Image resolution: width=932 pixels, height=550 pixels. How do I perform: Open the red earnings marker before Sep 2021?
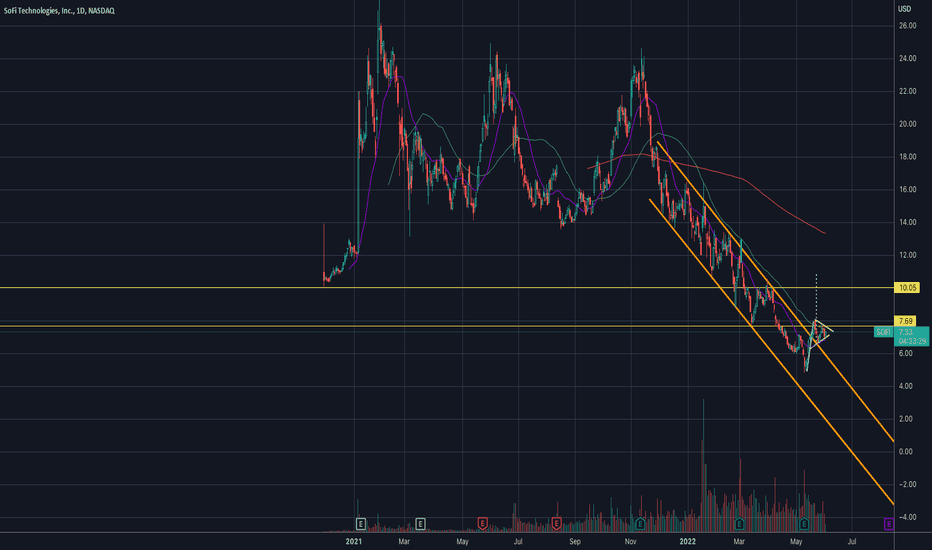point(556,524)
